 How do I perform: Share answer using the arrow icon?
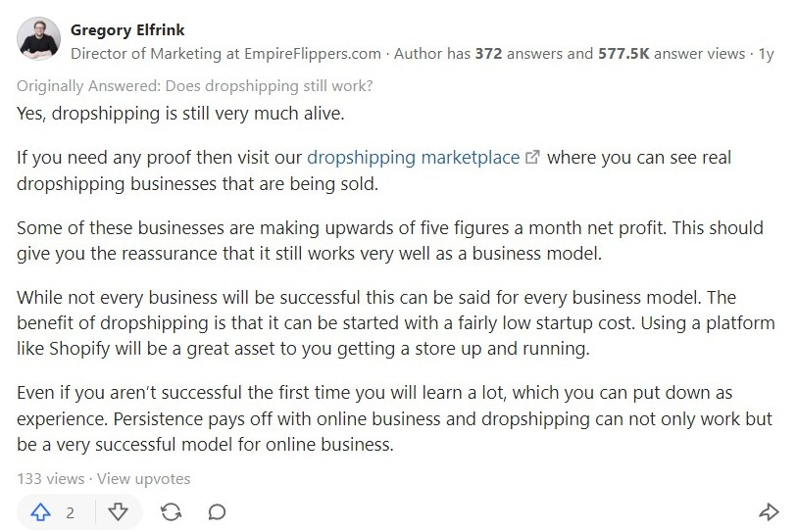point(769,512)
